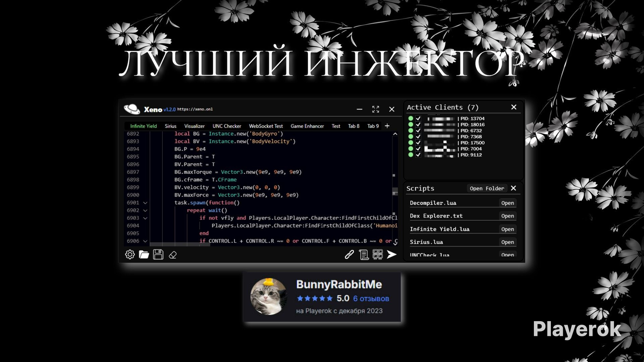Click the editor vertical scrollbar thumb

[395, 192]
